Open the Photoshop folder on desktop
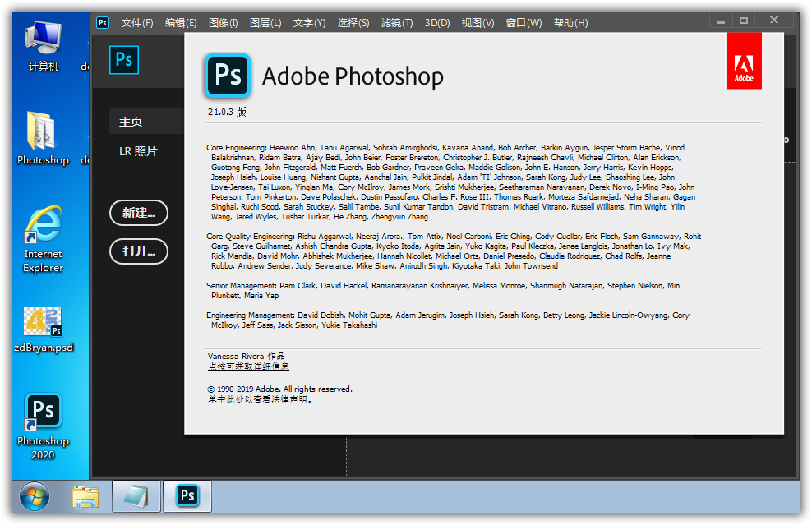This screenshot has height=525, width=812. [x=43, y=138]
